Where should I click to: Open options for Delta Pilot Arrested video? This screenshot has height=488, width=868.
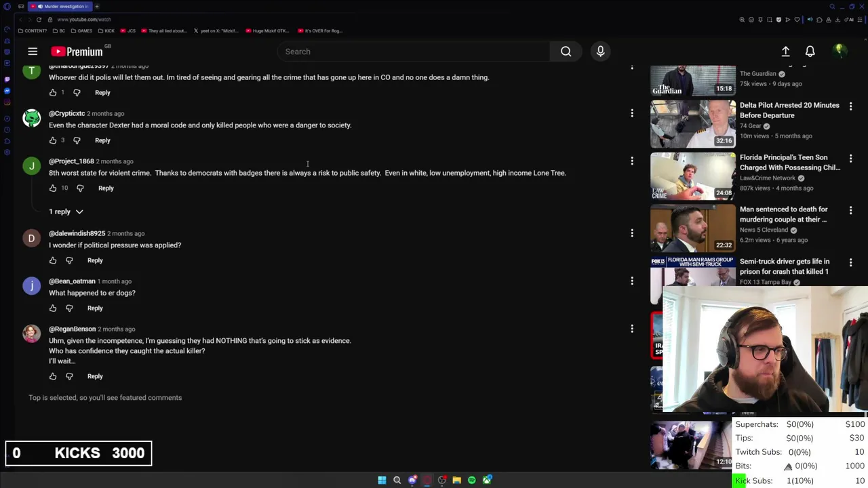coord(850,106)
